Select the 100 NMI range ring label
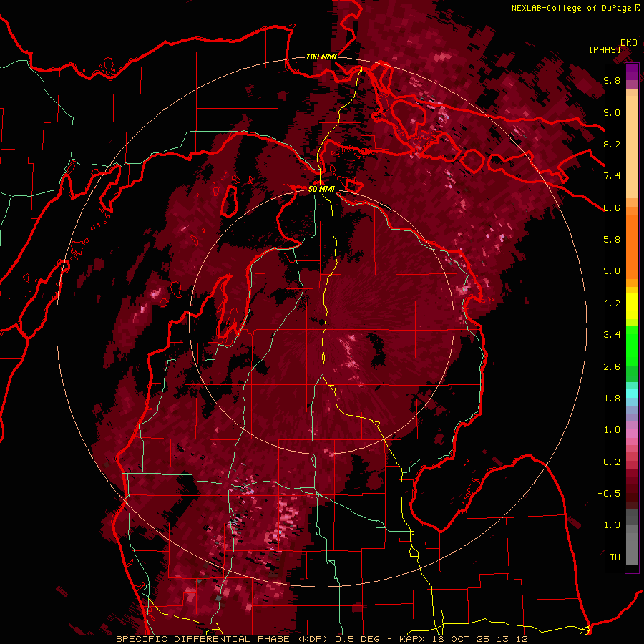 [x=321, y=57]
